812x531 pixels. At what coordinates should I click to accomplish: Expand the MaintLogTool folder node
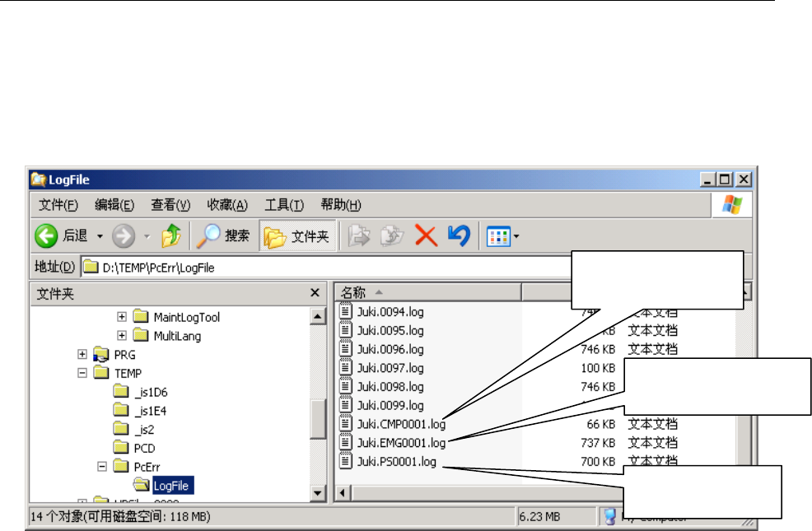pos(122,317)
